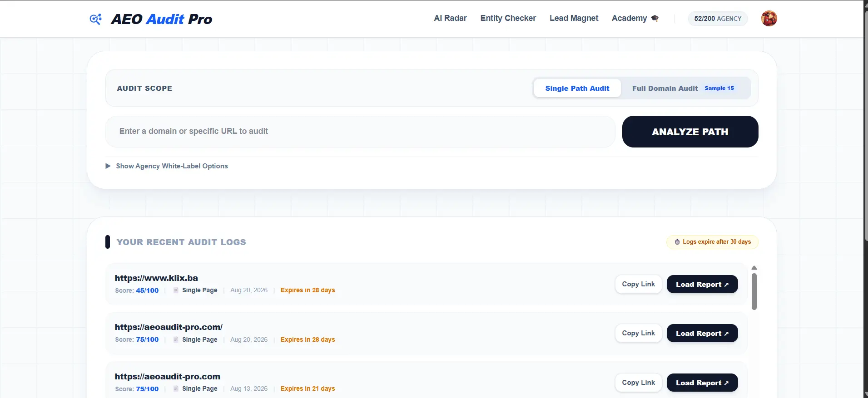Image resolution: width=868 pixels, height=398 pixels.
Task: Copy link for the klix.ba audit
Action: [638, 284]
